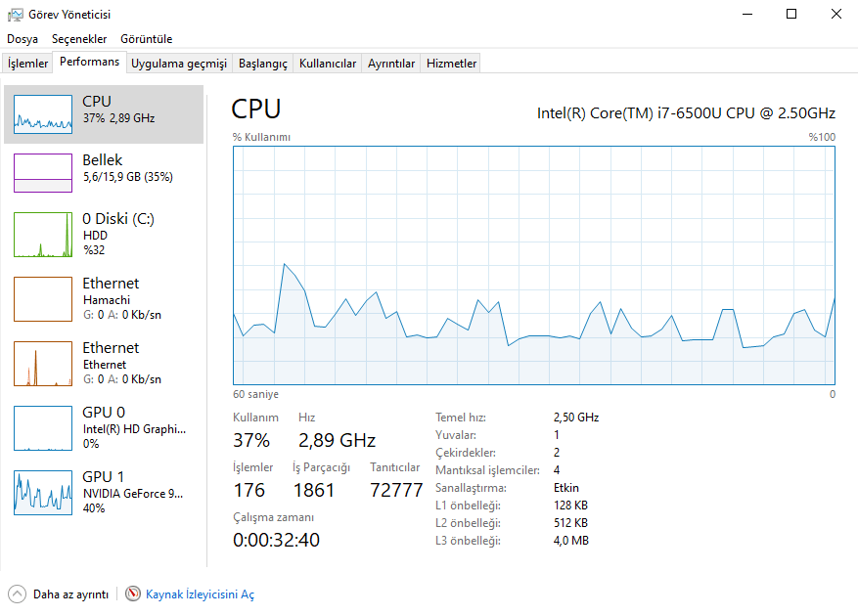858x616 pixels.
Task: Click the Task Manager app icon in title bar
Action: [16, 15]
